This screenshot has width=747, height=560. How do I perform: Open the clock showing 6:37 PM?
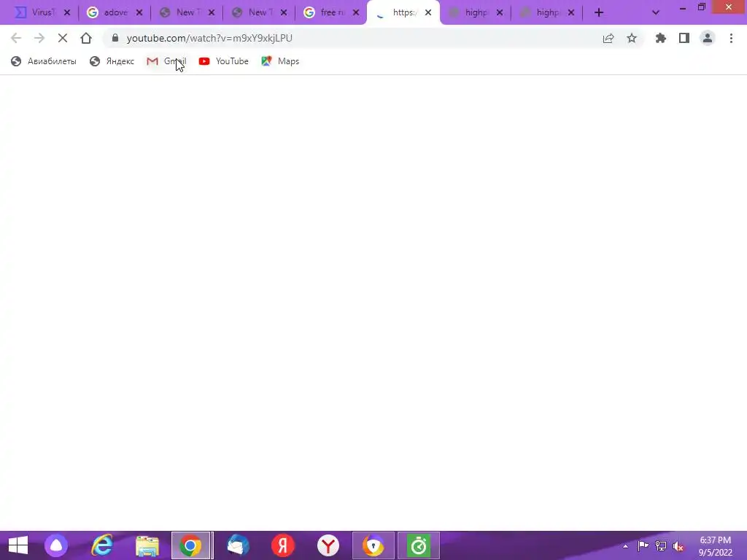[715, 546]
